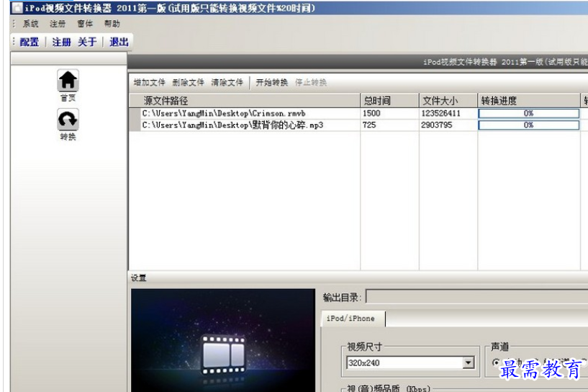
Task: Click the 文件大小 column header
Action: click(x=448, y=101)
